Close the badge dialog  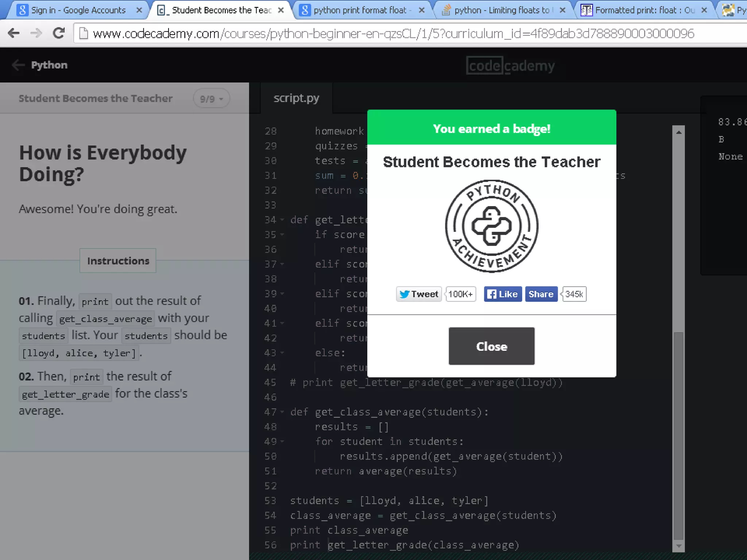[x=492, y=346]
